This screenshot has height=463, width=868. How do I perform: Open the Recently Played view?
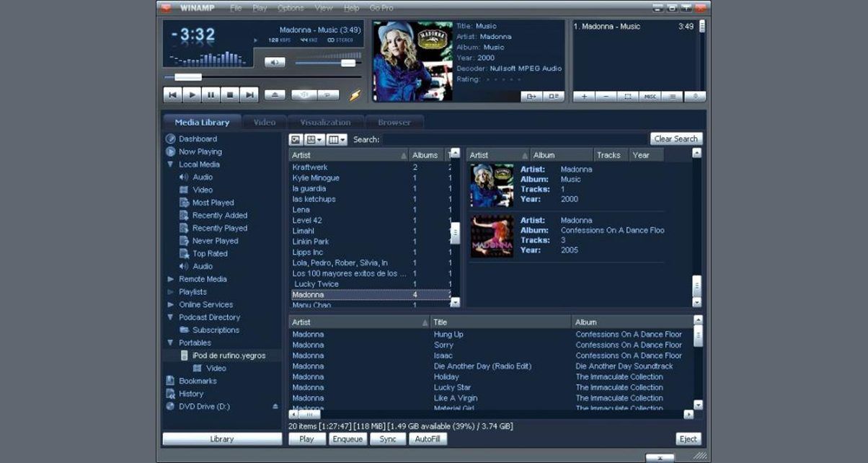tap(220, 229)
